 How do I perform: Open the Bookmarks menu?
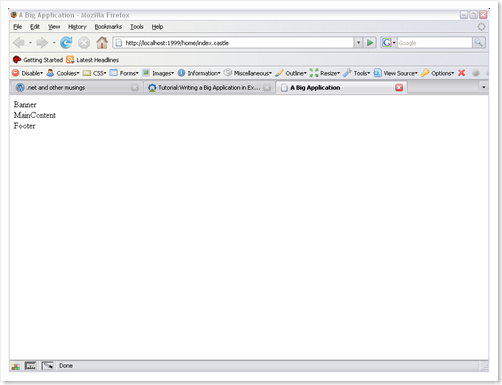tap(108, 27)
